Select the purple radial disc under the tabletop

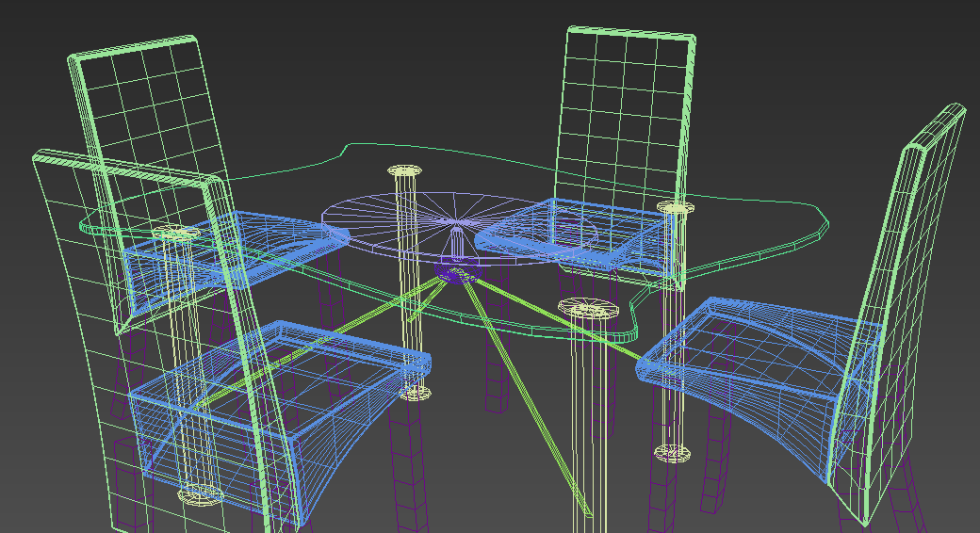(x=396, y=221)
